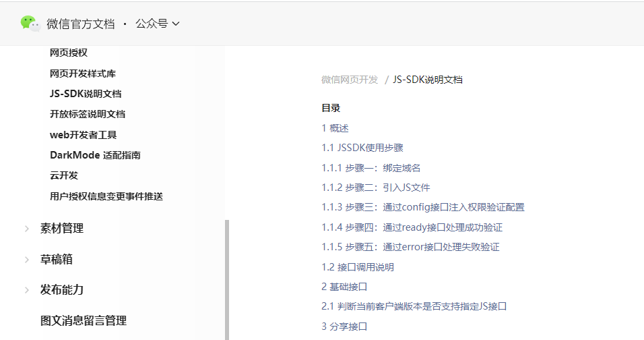Jump to 2.1 判断当前客户端版本是否支持指定JS接口
Image resolution: width=644 pixels, height=340 pixels.
[414, 306]
